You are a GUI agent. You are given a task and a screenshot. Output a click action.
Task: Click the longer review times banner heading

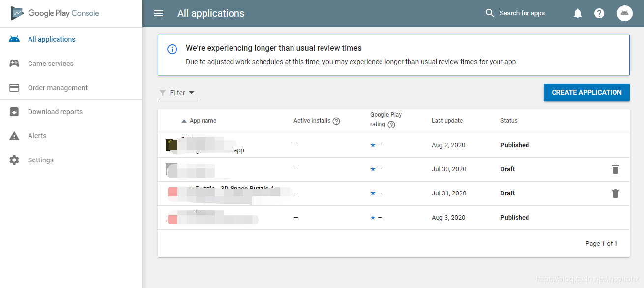[274, 48]
